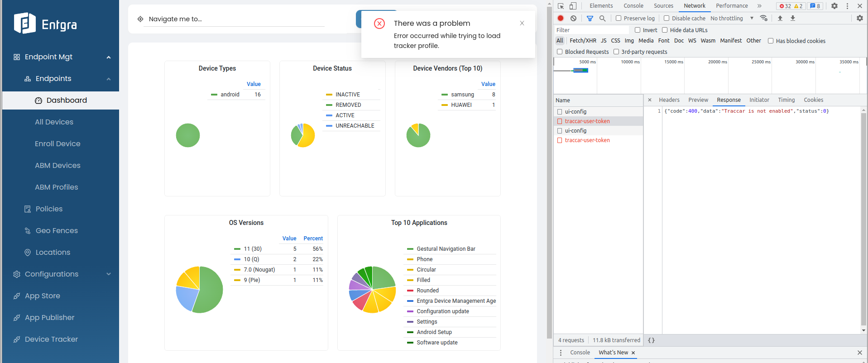Click the Navigate me to search field
The width and height of the screenshot is (868, 363).
tap(234, 19)
